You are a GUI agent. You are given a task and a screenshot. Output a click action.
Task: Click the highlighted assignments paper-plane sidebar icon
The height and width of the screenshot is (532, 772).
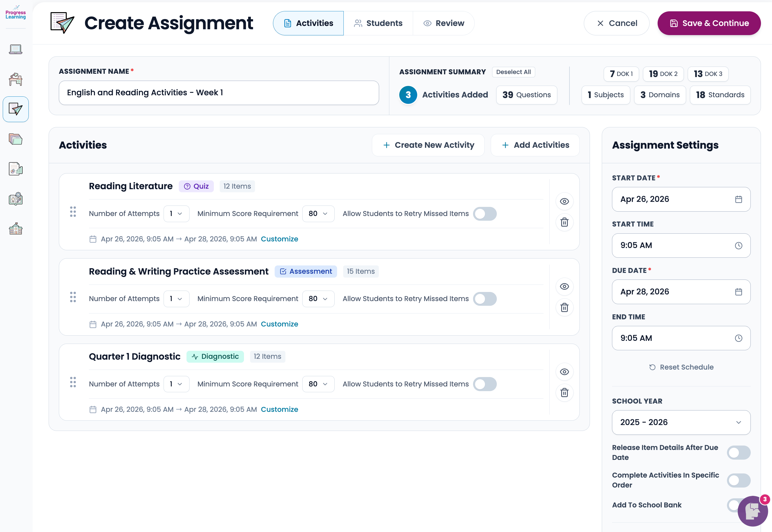pos(16,109)
